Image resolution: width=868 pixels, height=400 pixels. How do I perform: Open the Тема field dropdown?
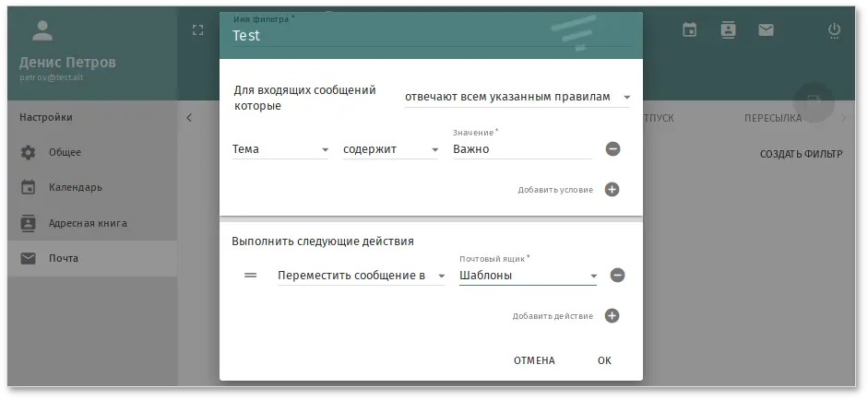tap(280, 149)
